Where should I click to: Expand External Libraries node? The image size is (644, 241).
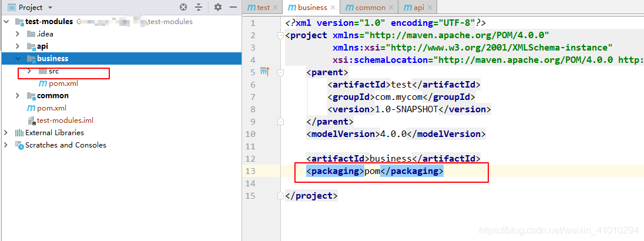click(6, 132)
